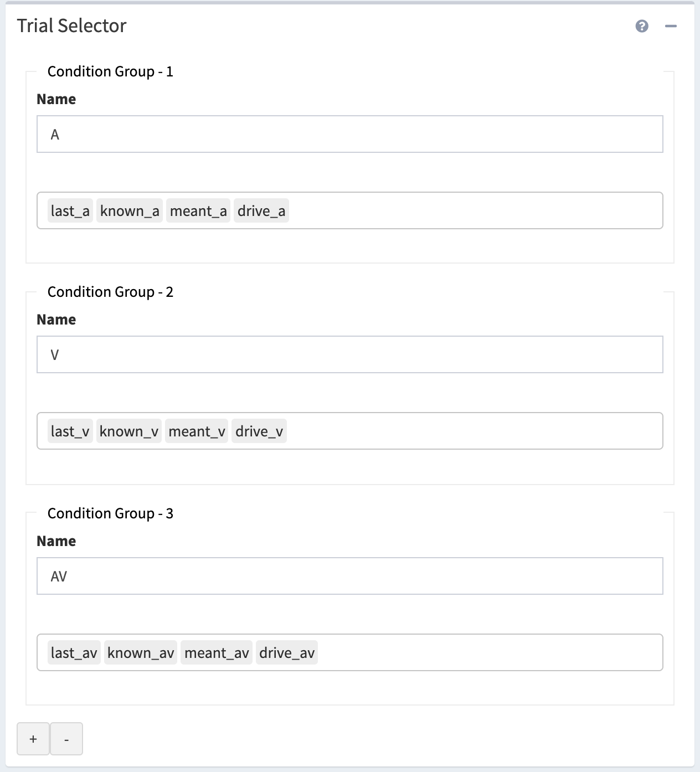Select the last_v condition tag
The width and height of the screenshot is (700, 772).
[70, 431]
